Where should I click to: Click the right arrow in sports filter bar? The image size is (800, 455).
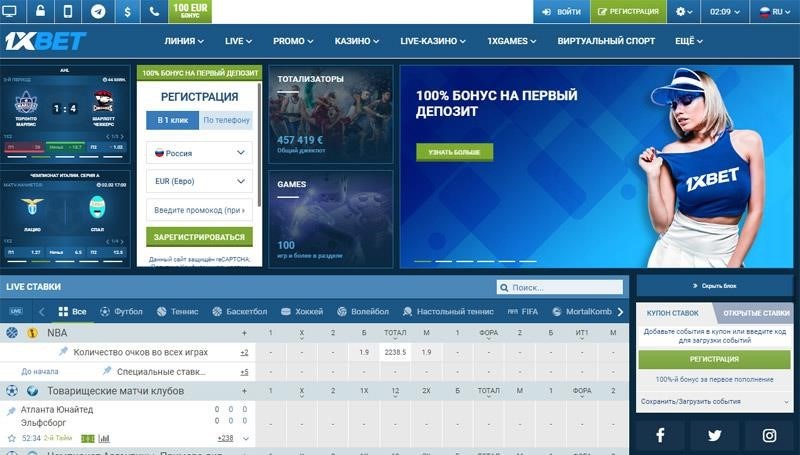(620, 312)
